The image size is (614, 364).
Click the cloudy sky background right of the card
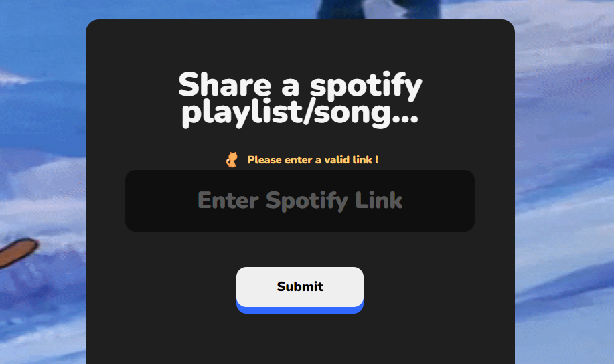(564, 182)
